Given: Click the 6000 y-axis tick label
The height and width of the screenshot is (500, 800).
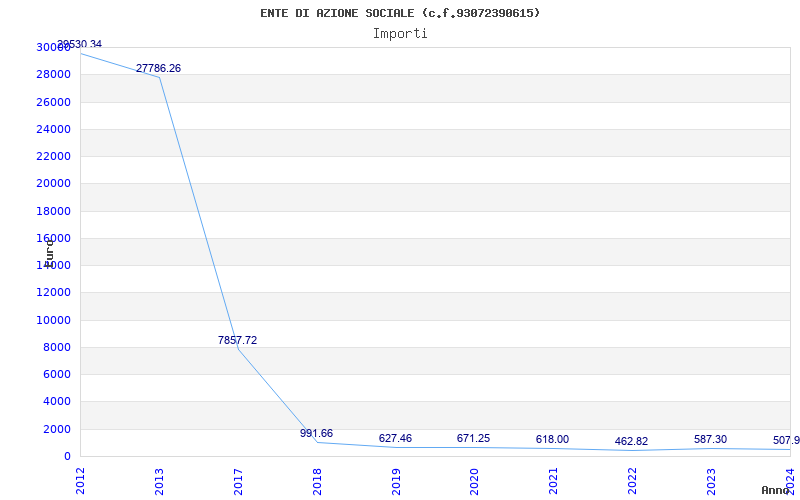Looking at the screenshot, I should (x=56, y=374).
